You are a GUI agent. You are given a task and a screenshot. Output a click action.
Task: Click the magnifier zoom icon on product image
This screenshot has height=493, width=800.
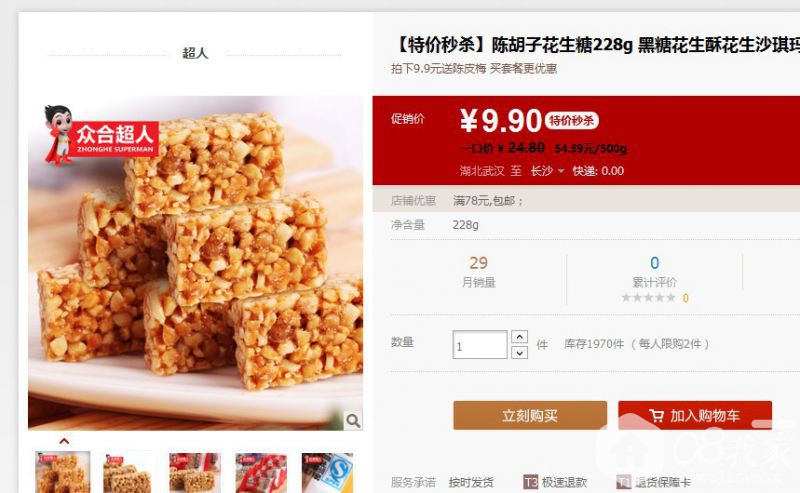[353, 421]
